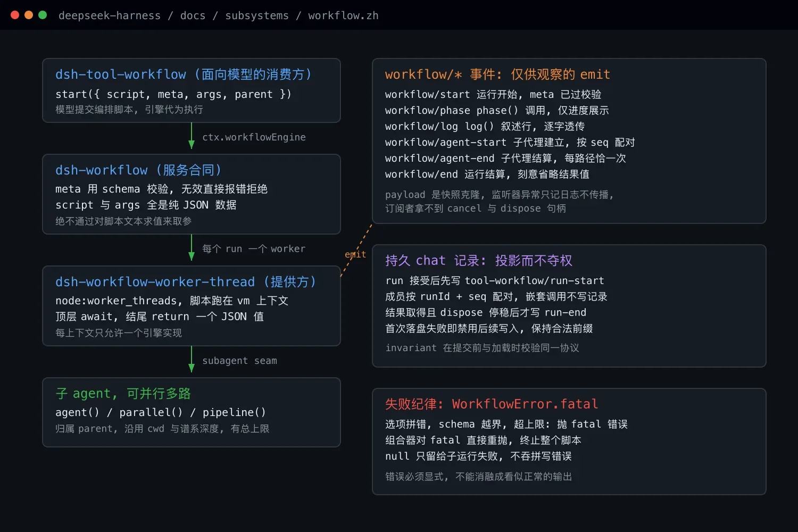This screenshot has width=798, height=532.
Task: Click the red close window dot
Action: coord(15,15)
